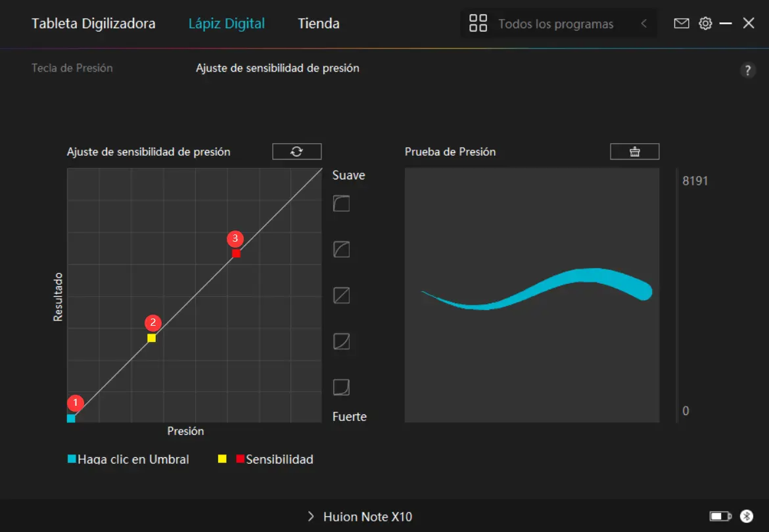The width and height of the screenshot is (769, 532).
Task: Switch to the Tableta Digitalizadora tab
Action: click(x=93, y=24)
